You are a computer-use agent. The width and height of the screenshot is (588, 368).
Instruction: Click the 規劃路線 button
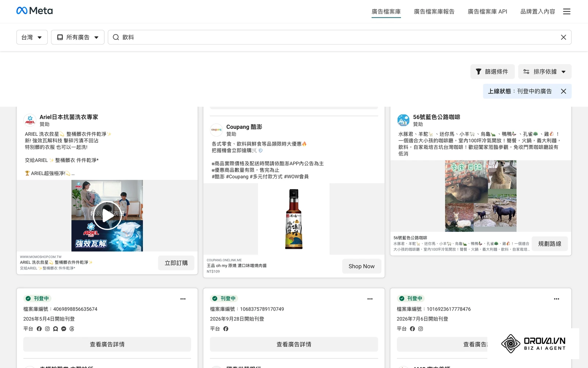click(549, 244)
